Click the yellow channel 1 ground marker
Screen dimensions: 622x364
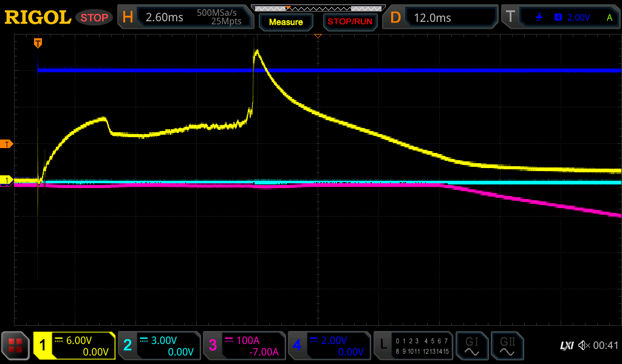click(7, 180)
